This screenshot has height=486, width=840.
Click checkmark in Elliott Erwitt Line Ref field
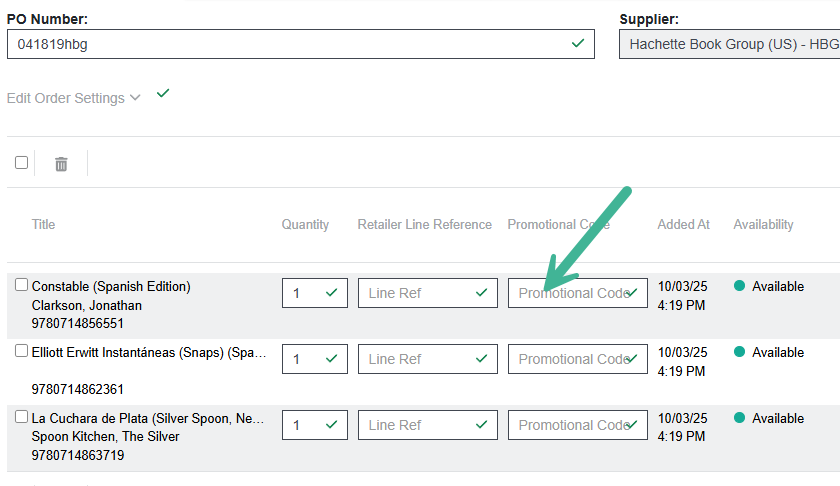point(482,359)
